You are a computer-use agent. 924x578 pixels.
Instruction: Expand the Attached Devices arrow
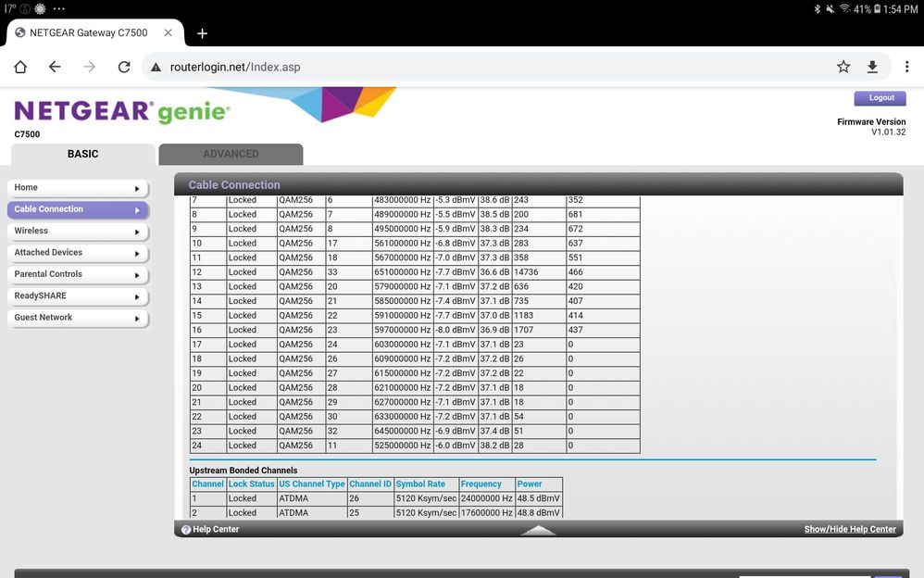click(137, 253)
